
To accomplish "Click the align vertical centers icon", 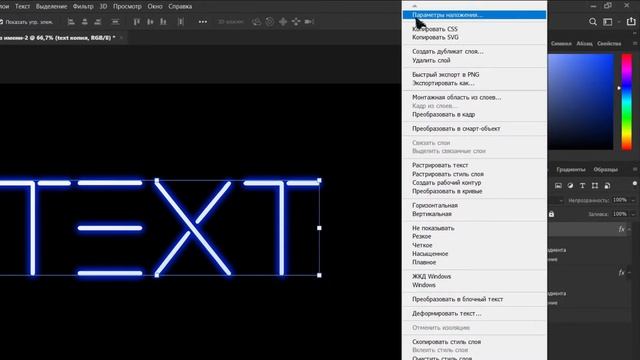I will click(150, 22).
